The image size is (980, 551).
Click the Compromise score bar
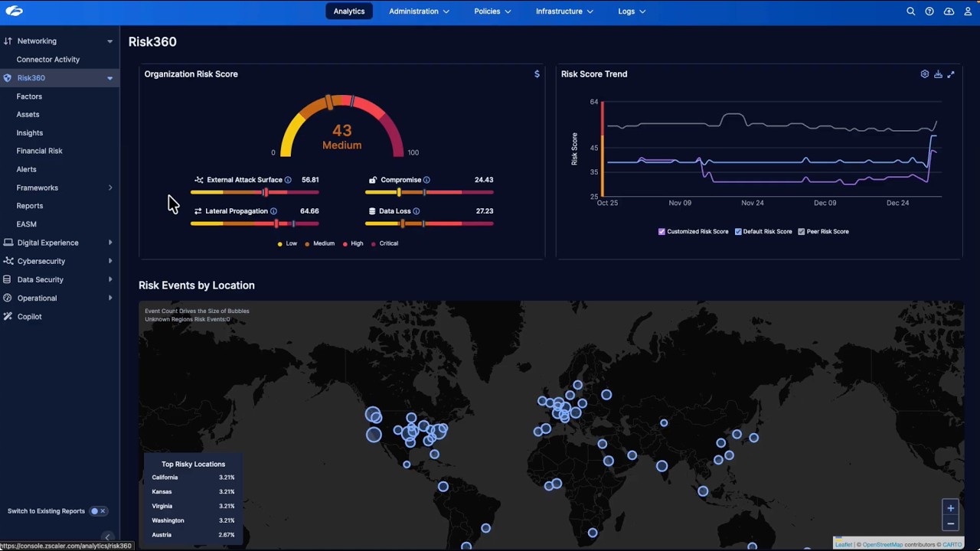[430, 192]
